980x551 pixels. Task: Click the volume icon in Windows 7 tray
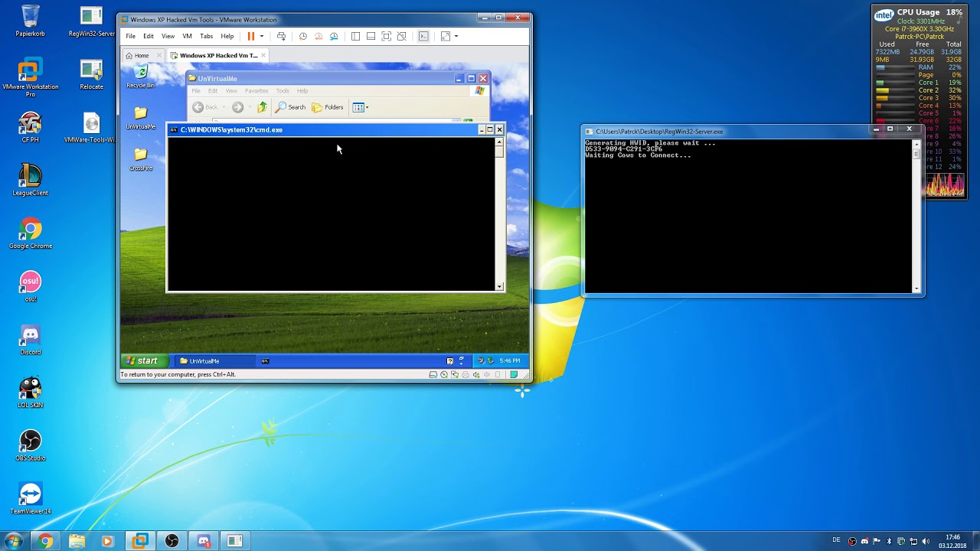[926, 541]
